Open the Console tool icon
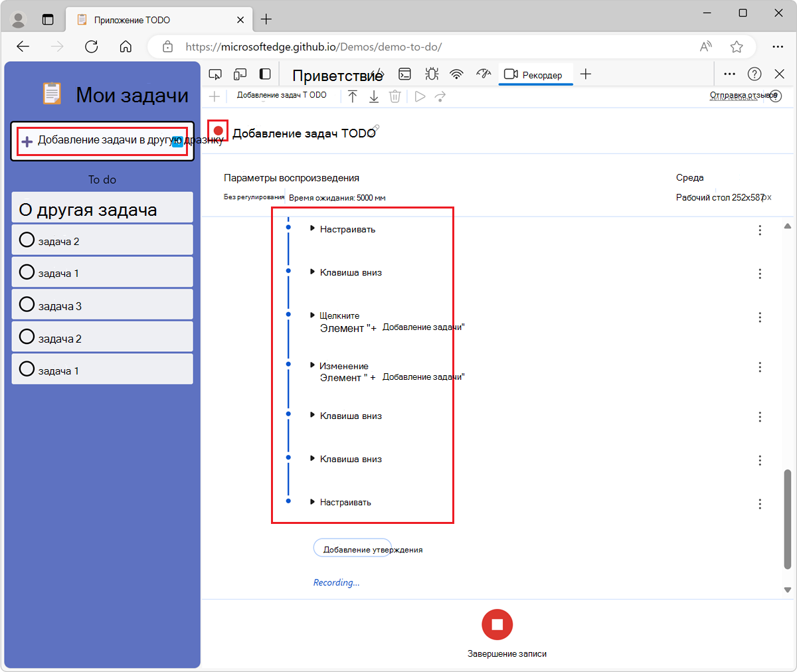Image resolution: width=797 pixels, height=672 pixels. [x=404, y=74]
